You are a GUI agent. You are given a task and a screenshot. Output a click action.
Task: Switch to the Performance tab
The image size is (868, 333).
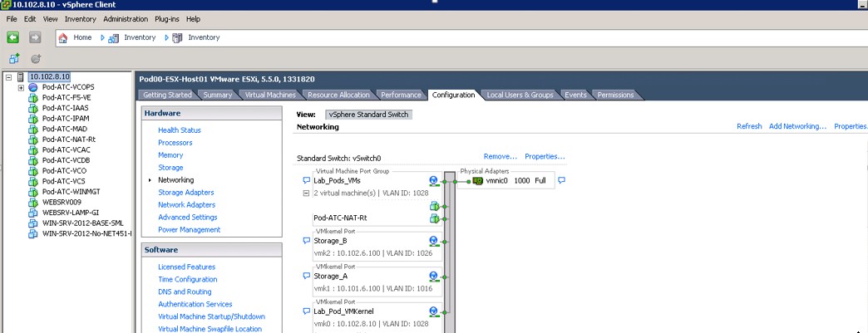401,95
